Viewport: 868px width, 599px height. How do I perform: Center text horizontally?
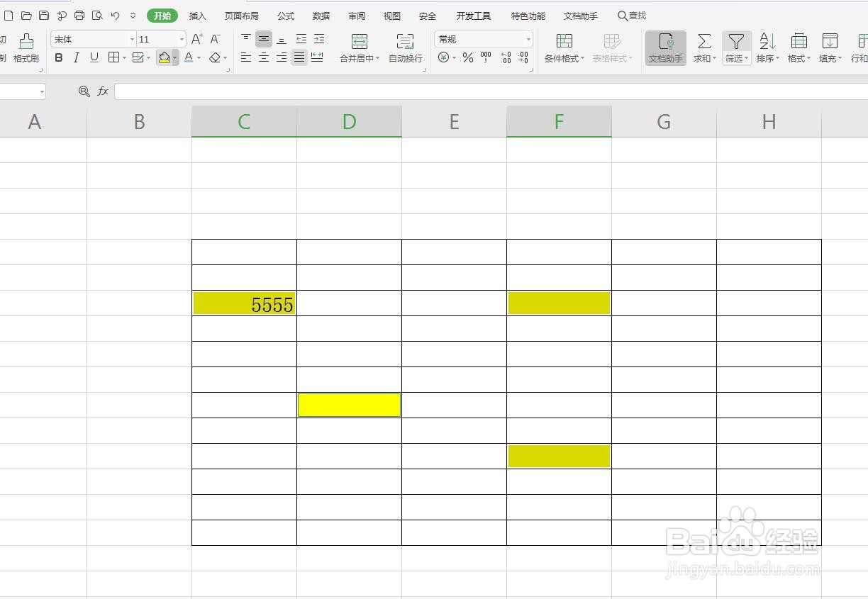[x=264, y=57]
